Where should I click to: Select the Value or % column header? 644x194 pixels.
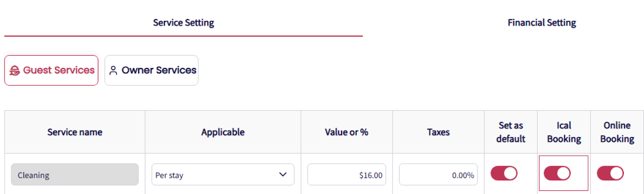pyautogui.click(x=346, y=132)
